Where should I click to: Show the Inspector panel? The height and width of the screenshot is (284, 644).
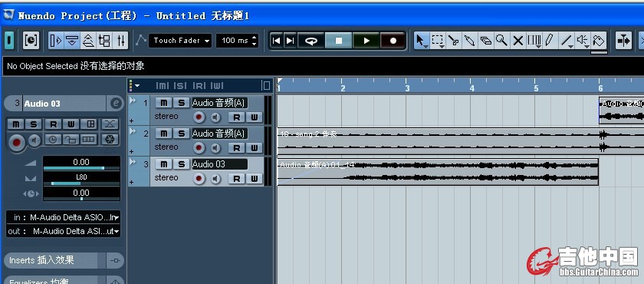pos(56,40)
